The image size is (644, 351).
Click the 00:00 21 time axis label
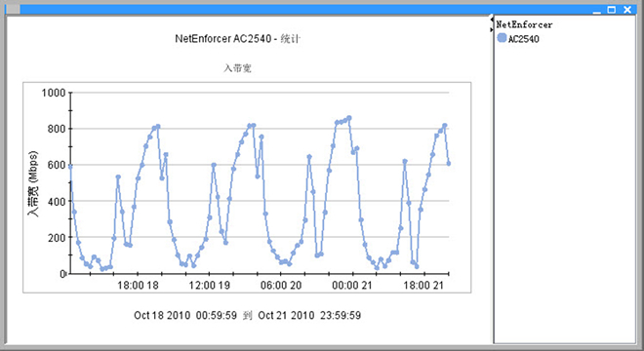(352, 286)
